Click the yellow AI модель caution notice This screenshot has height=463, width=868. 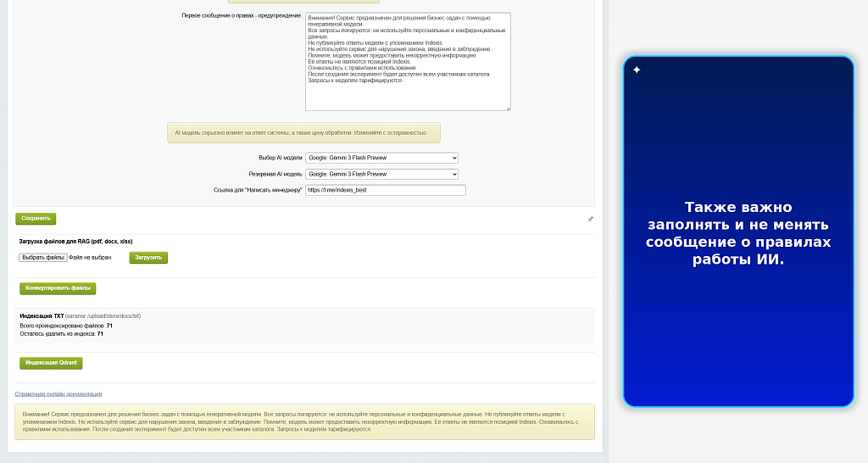point(304,133)
